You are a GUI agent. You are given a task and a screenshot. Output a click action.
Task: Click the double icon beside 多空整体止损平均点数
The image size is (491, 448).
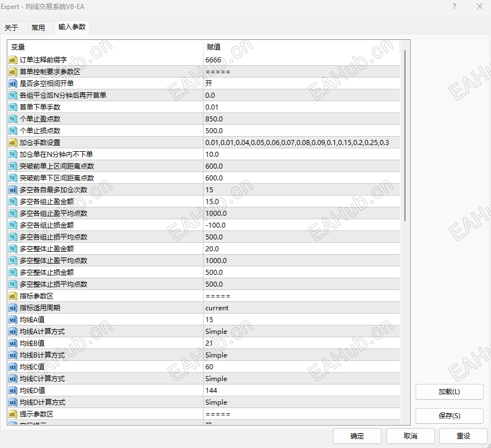[12, 284]
